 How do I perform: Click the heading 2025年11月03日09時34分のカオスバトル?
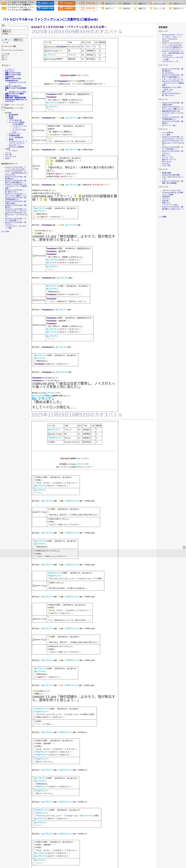pos(77,32)
